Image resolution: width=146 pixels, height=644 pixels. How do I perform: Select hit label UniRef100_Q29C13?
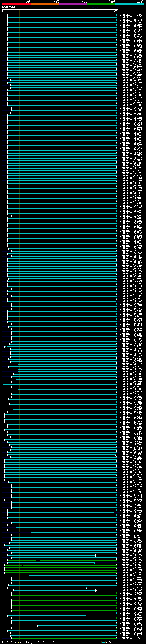[x=131, y=326]
